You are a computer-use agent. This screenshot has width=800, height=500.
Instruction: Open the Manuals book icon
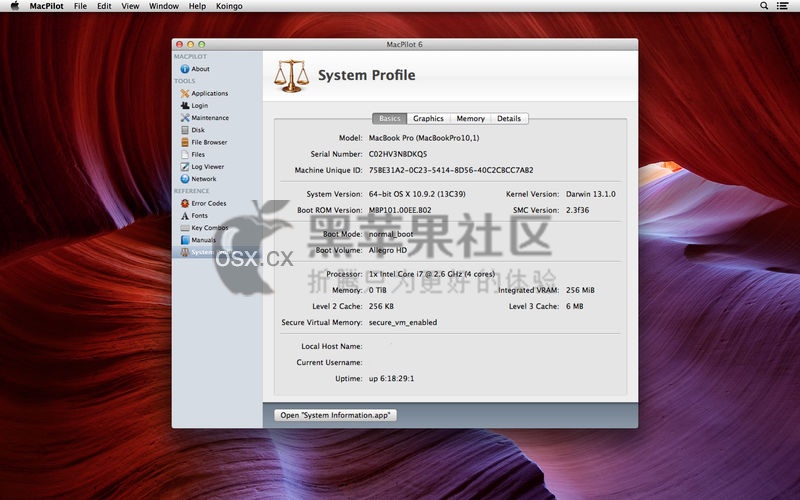pyautogui.click(x=185, y=240)
